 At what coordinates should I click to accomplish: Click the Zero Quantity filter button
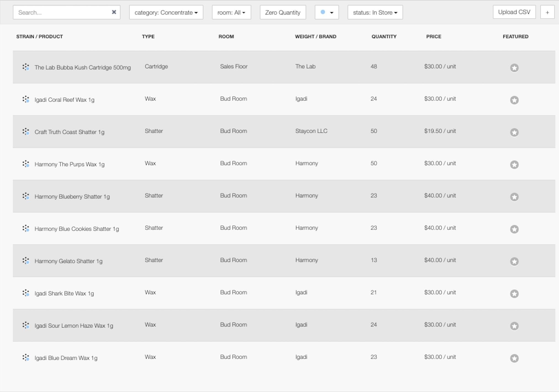pyautogui.click(x=283, y=12)
